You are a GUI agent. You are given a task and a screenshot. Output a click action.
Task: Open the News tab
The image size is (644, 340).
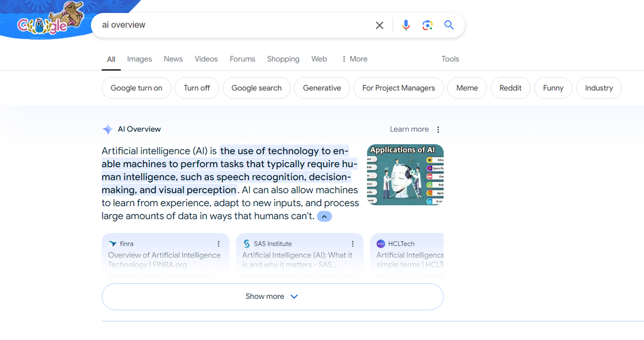point(173,59)
